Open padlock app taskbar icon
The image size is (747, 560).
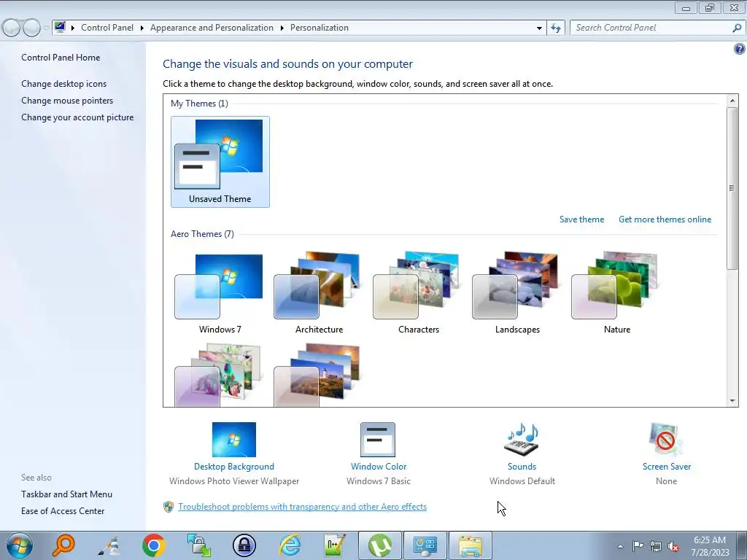pos(244,545)
